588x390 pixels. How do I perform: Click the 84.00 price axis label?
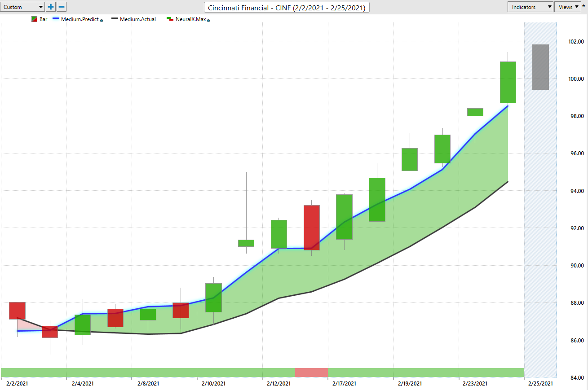pos(576,377)
